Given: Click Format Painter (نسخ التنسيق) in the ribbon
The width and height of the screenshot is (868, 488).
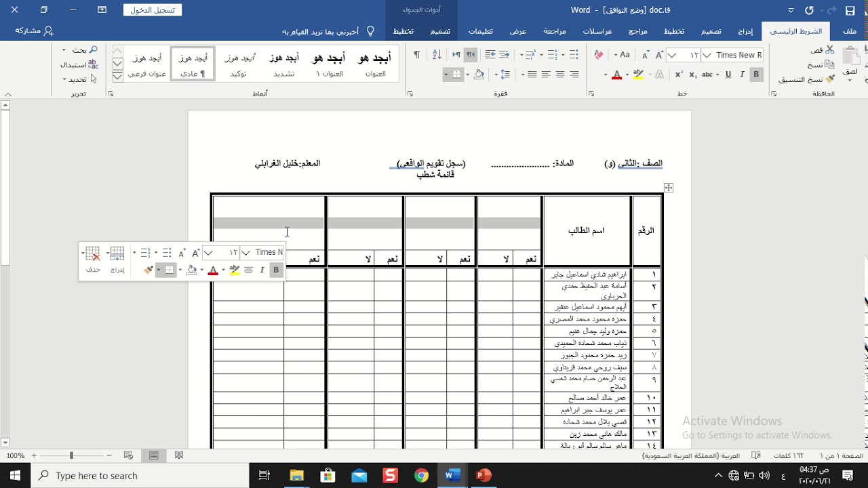Looking at the screenshot, I should 806,79.
